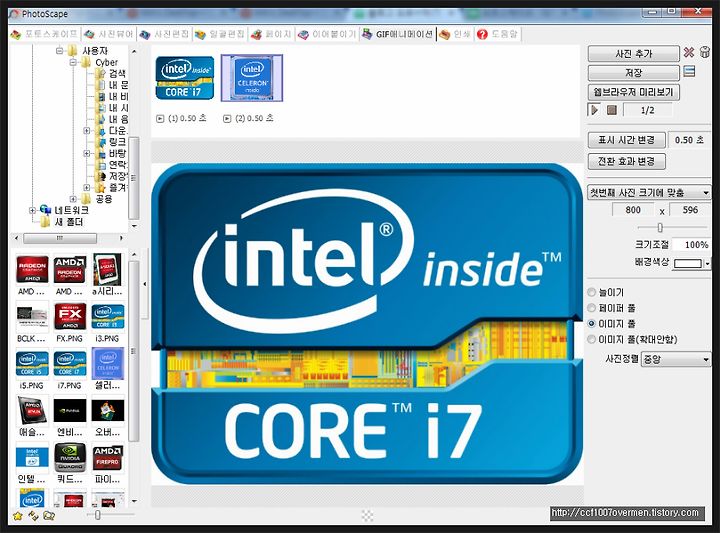Select the 늘이기 radio option
This screenshot has width=720, height=533.
[606, 292]
